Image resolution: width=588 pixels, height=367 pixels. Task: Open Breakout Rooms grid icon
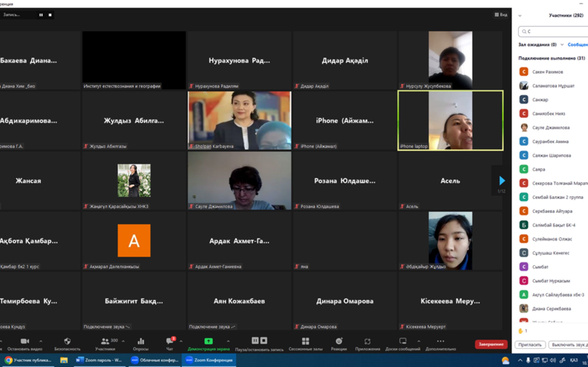pos(305,341)
